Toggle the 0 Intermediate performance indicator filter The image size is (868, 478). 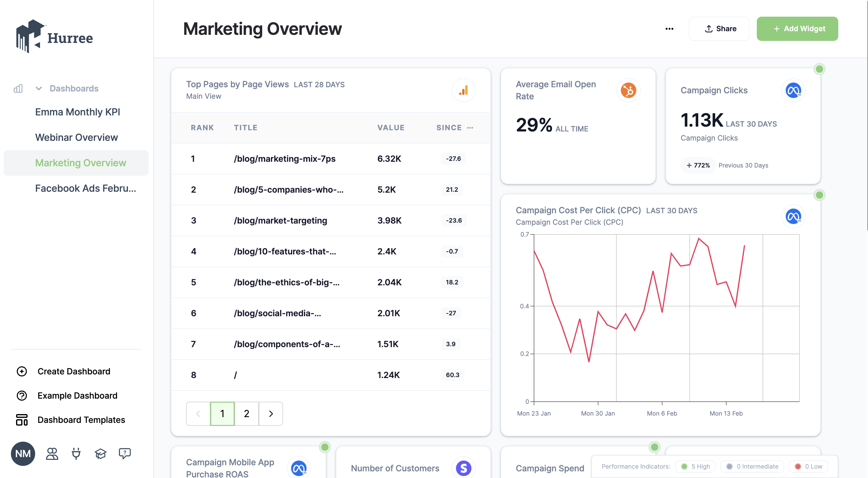click(752, 466)
